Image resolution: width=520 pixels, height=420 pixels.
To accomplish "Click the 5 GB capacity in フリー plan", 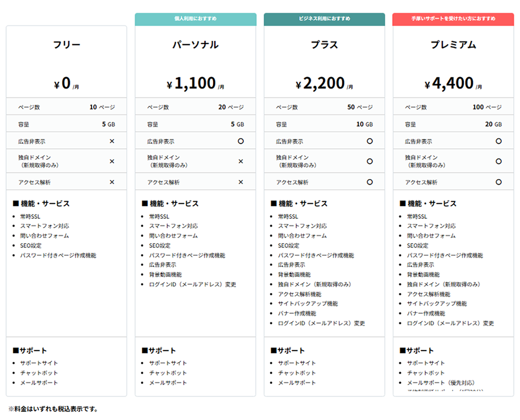I will (109, 124).
